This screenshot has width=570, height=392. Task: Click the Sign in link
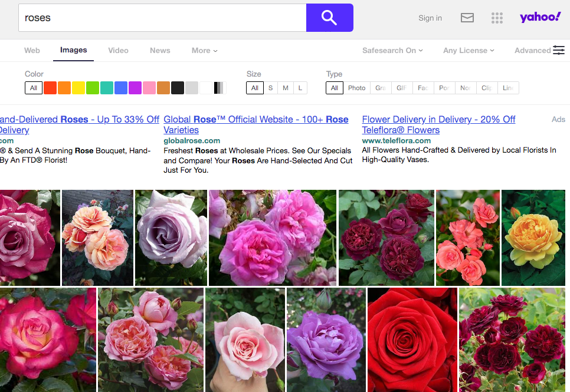click(x=430, y=18)
